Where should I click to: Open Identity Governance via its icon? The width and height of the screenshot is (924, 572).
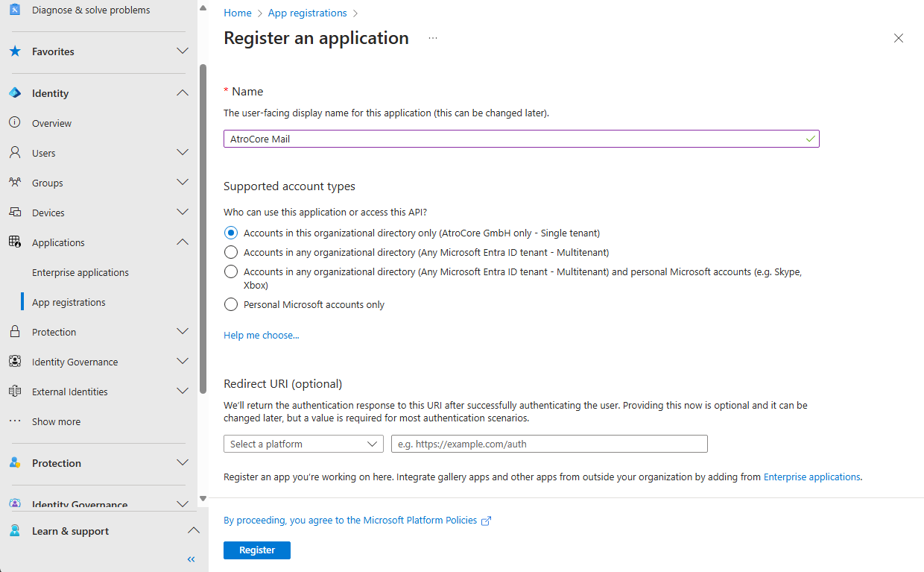(15, 361)
